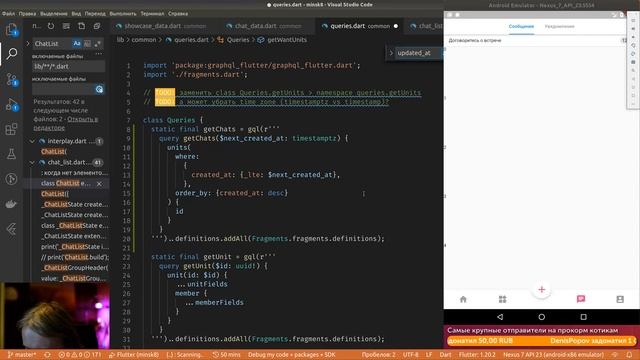Click master branch in status bar

click(22, 355)
